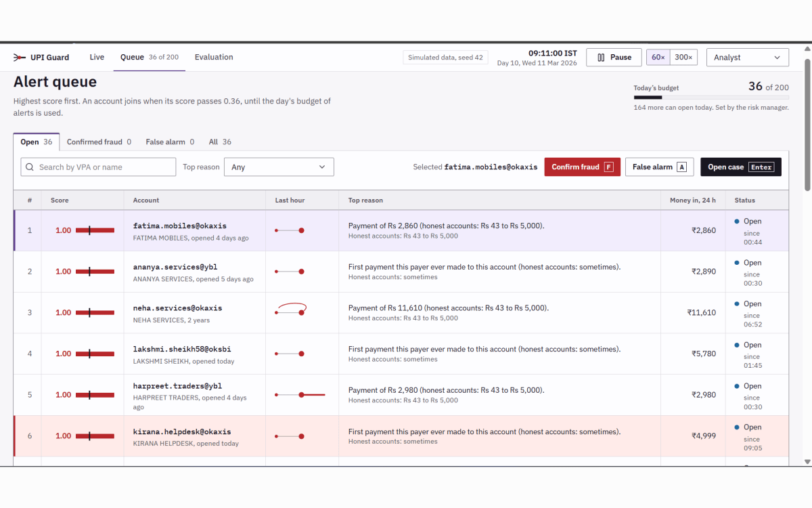
Task: Click the Open case button
Action: (x=741, y=167)
